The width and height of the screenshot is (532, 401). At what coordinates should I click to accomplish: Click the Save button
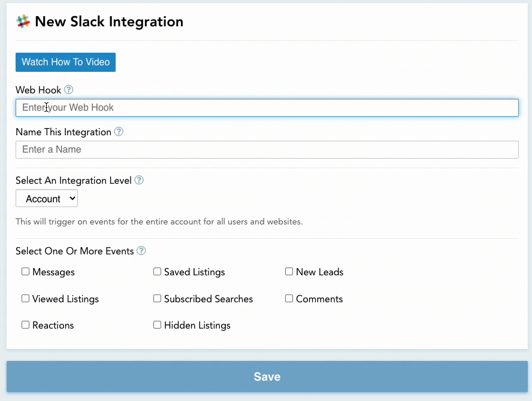[x=267, y=376]
